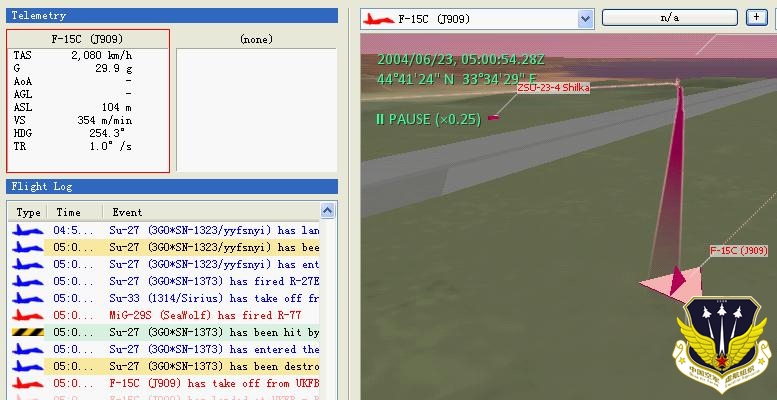Click the Event column header
This screenshot has width=777, height=400.
click(212, 212)
